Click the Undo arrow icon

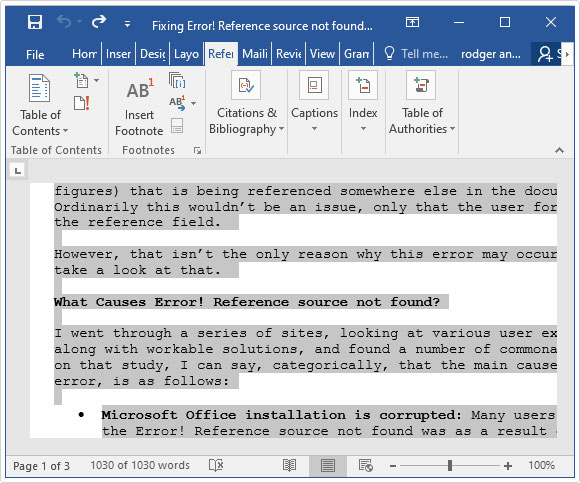pyautogui.click(x=64, y=22)
